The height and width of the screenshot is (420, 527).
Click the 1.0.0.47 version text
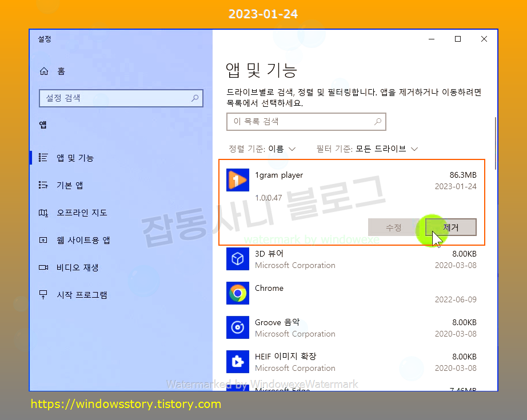[x=269, y=198]
